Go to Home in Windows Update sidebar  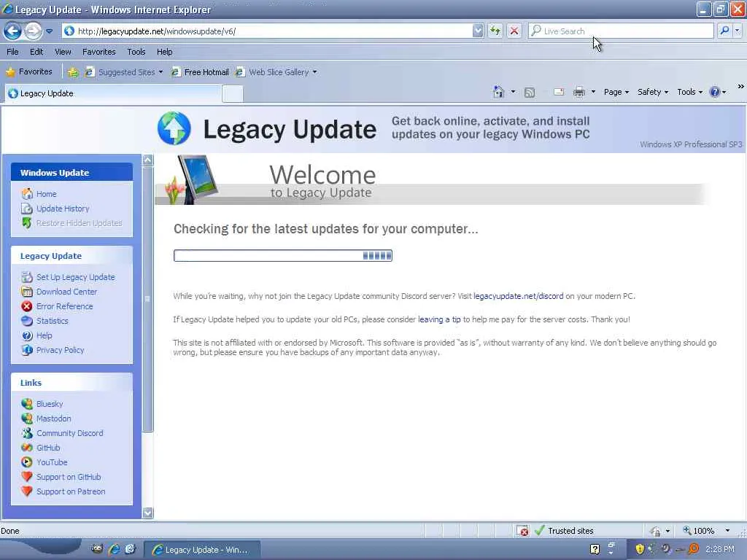[x=46, y=194]
